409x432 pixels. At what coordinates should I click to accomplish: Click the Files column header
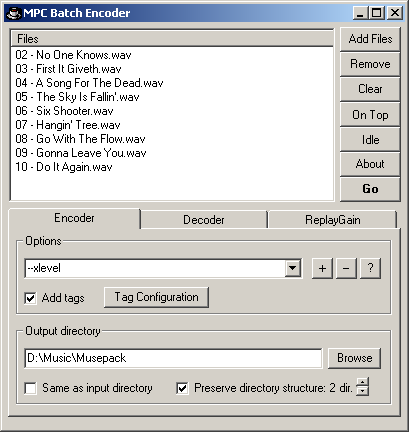tap(172, 39)
